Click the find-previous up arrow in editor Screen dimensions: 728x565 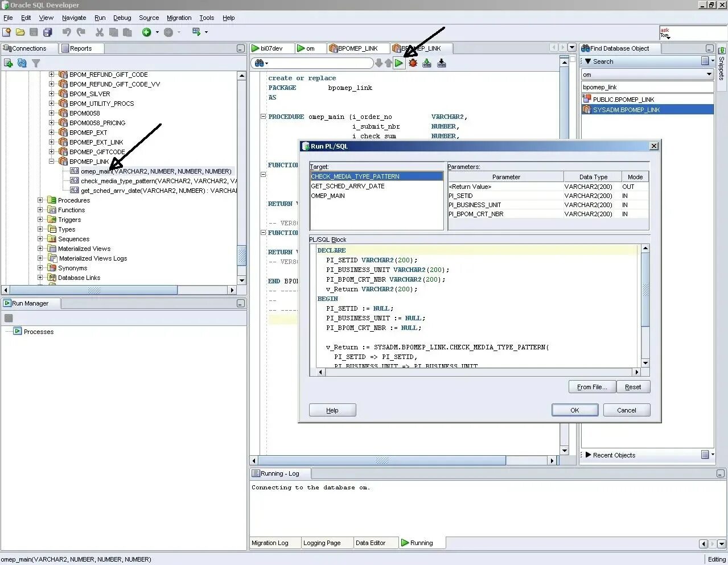click(x=388, y=63)
